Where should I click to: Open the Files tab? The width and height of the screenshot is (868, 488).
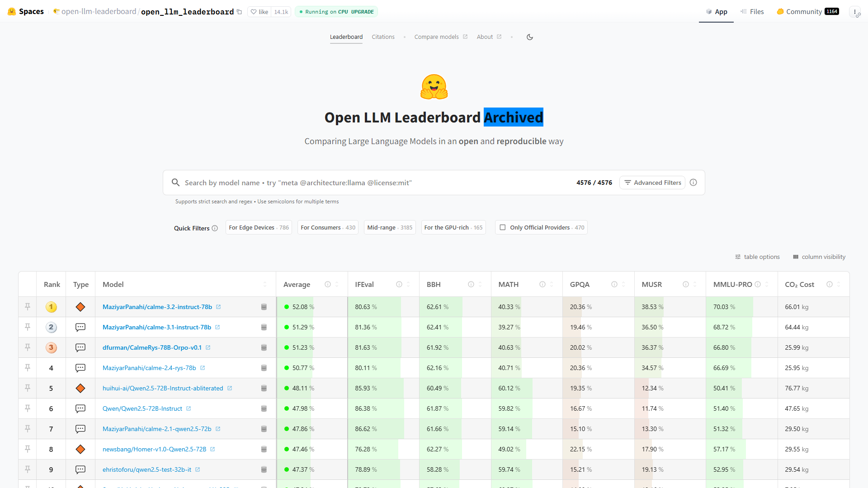(752, 12)
